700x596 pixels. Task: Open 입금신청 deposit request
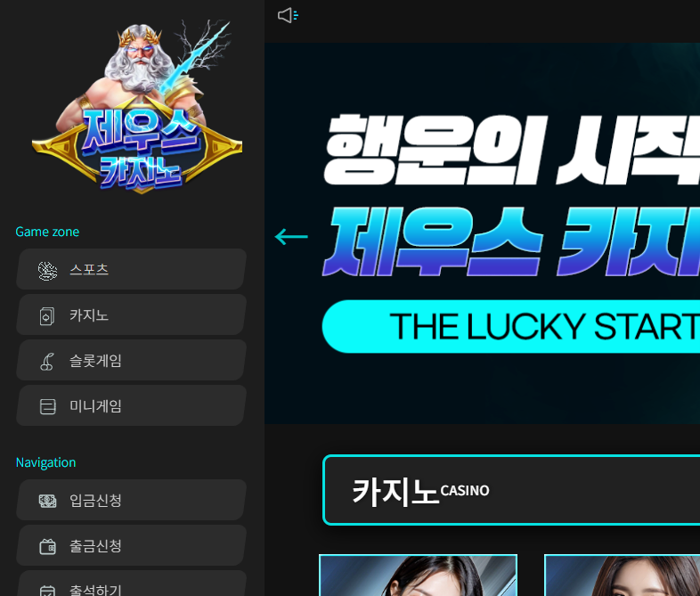click(x=131, y=500)
